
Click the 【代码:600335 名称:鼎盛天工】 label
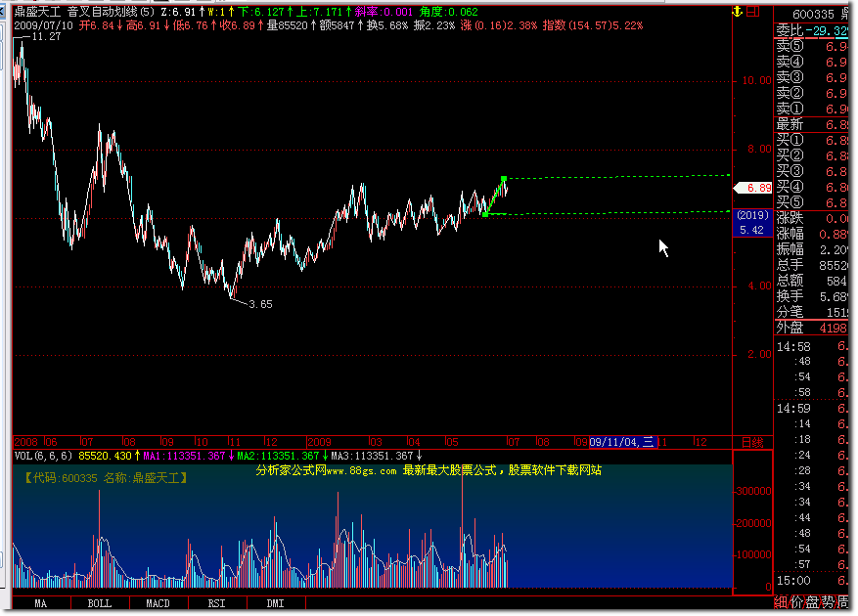[107, 478]
